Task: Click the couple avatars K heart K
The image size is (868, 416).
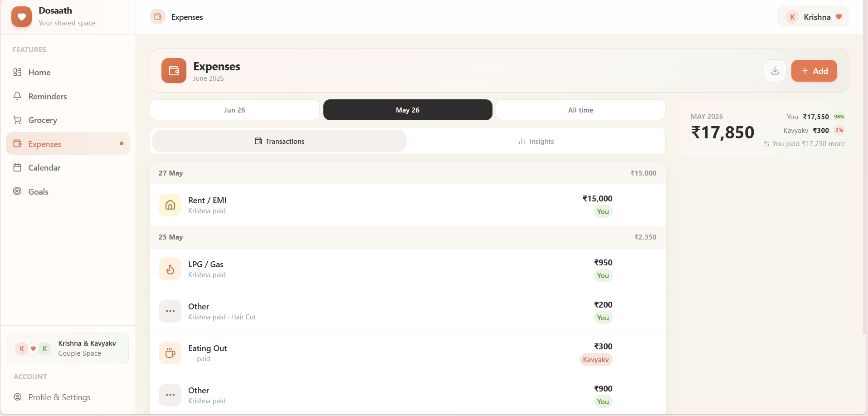Action: coord(33,348)
